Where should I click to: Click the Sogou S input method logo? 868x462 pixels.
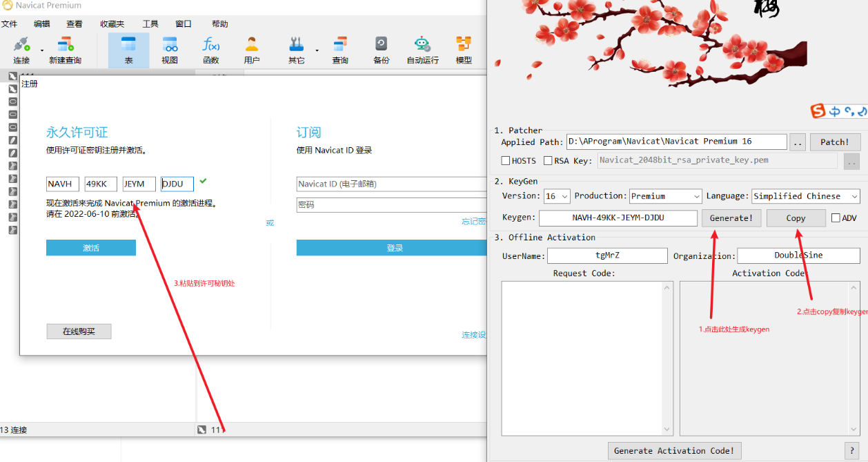click(818, 110)
